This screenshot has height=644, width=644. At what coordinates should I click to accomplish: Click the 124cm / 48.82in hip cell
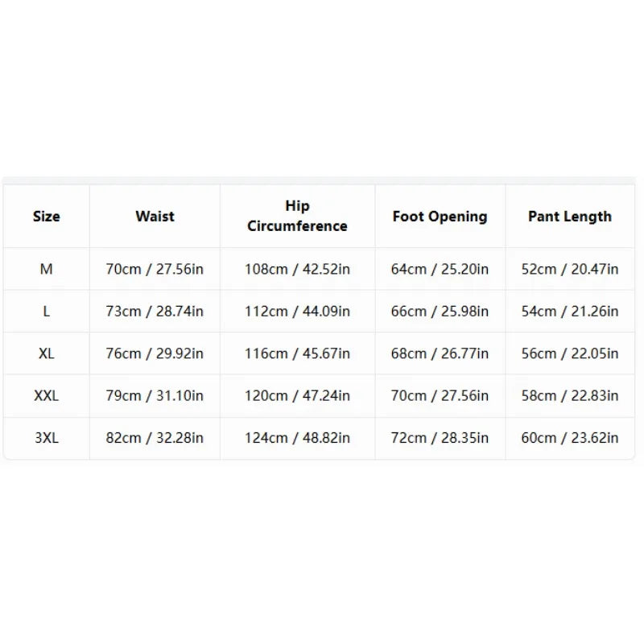click(297, 438)
